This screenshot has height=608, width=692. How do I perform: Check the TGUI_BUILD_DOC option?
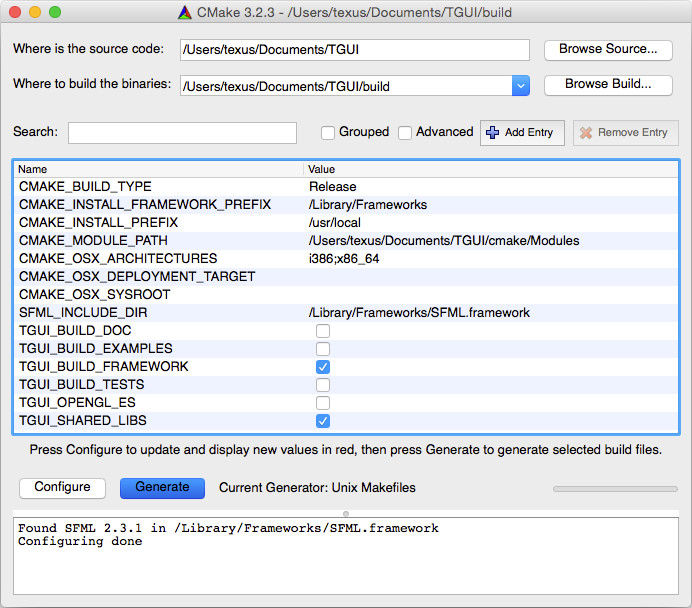[323, 331]
